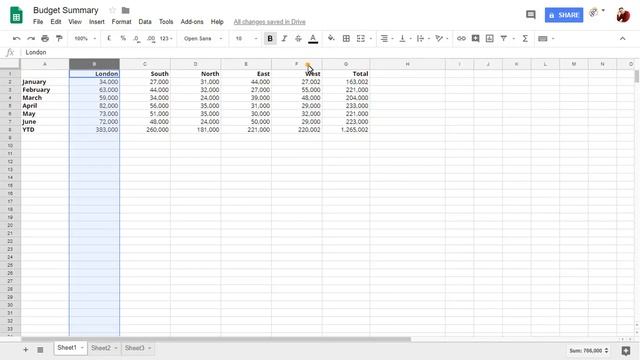This screenshot has height=360, width=640.
Task: Open the Help menu
Action: click(217, 22)
